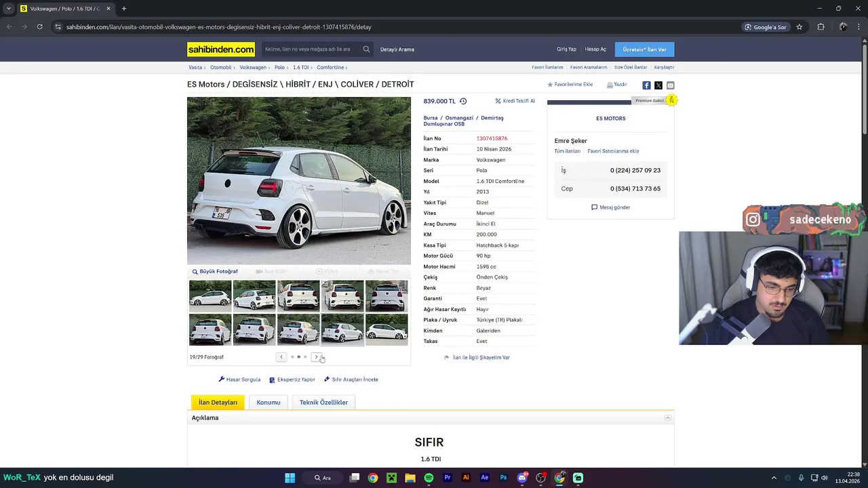Click Ücretsiz İlan Ver button

coord(644,49)
